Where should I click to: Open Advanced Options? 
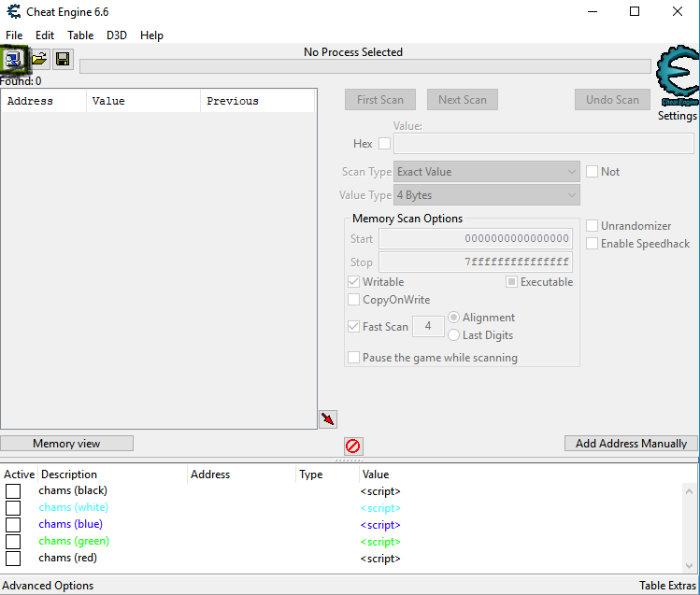(x=48, y=585)
